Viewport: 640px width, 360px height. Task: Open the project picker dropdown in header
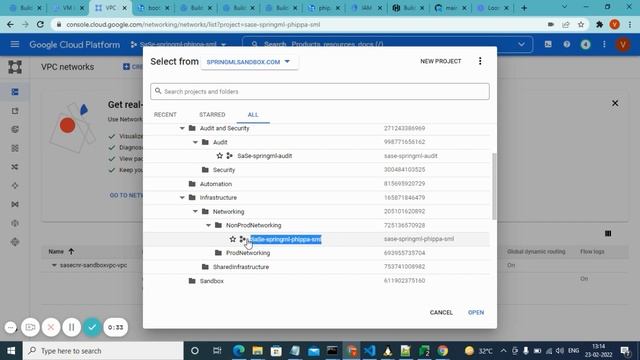[x=178, y=44]
